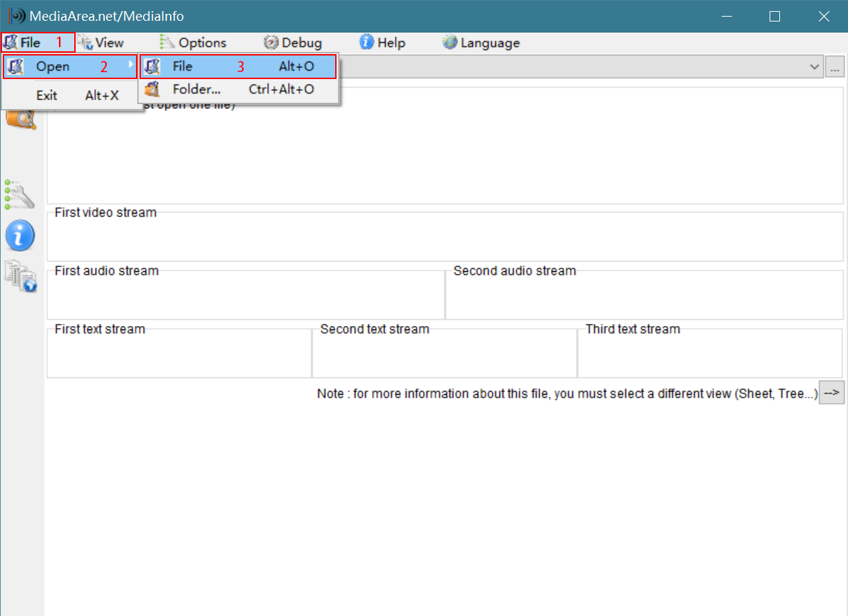Viewport: 848px width, 616px height.
Task: Click the Folder icon in the Open submenu
Action: coord(153,89)
